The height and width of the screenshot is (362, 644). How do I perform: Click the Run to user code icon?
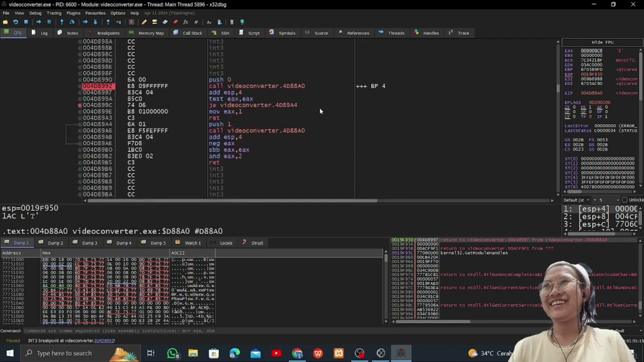click(x=118, y=22)
